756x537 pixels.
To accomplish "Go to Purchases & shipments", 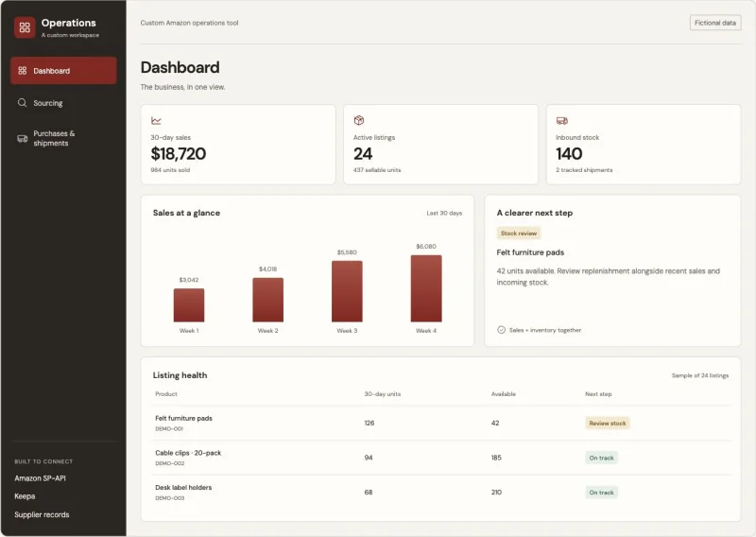I will 63,138.
